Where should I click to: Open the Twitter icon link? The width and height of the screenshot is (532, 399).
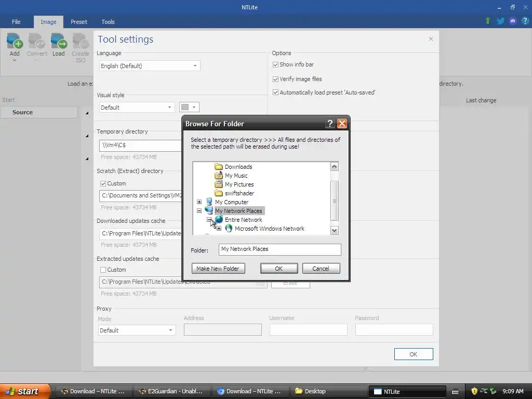pyautogui.click(x=500, y=21)
